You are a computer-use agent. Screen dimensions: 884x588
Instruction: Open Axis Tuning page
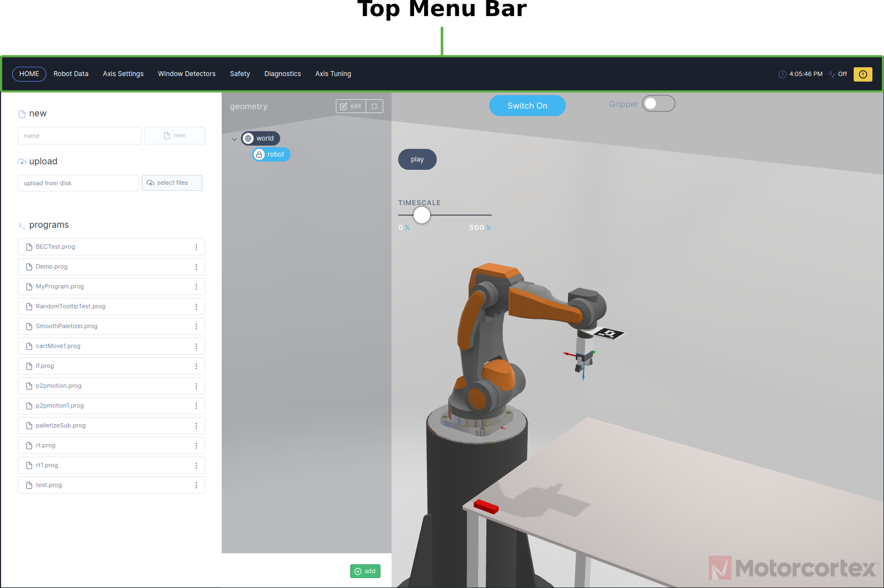pyautogui.click(x=333, y=74)
